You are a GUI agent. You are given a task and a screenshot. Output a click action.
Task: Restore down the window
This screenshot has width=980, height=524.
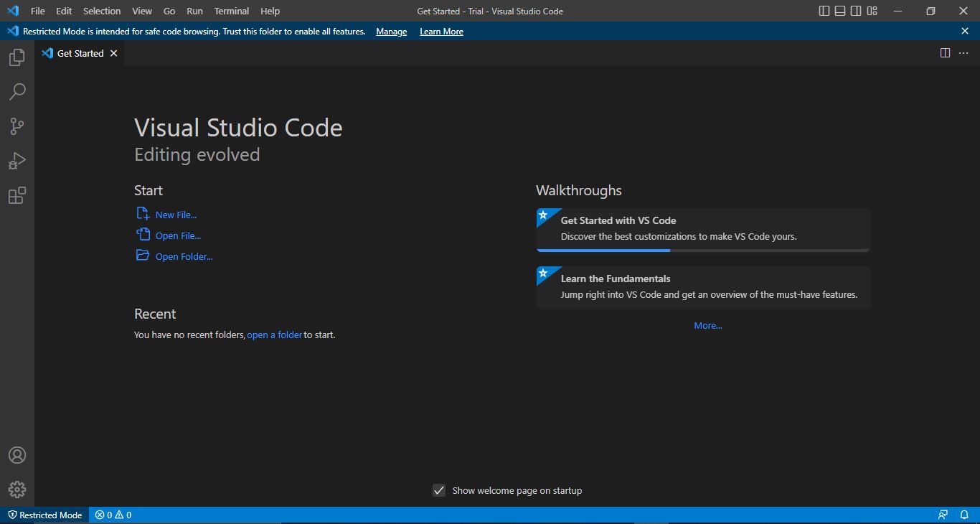[930, 11]
